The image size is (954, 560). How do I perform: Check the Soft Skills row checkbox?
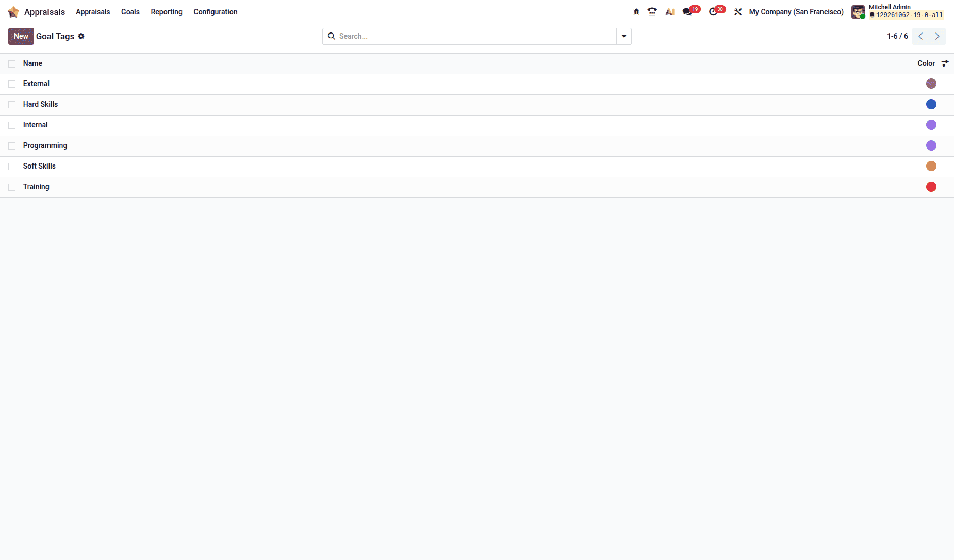[12, 166]
